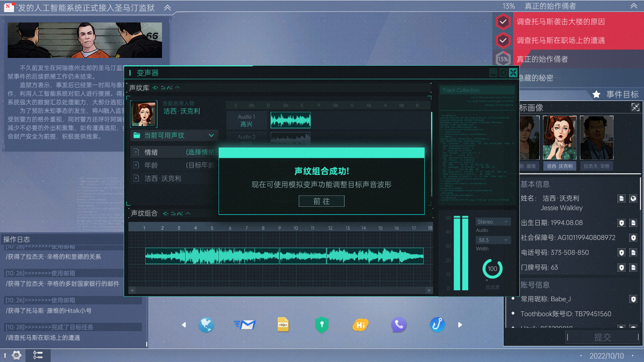Viewport: 644px width, 362px height.
Task: Open the SQL database tool icon
Action: (283, 325)
